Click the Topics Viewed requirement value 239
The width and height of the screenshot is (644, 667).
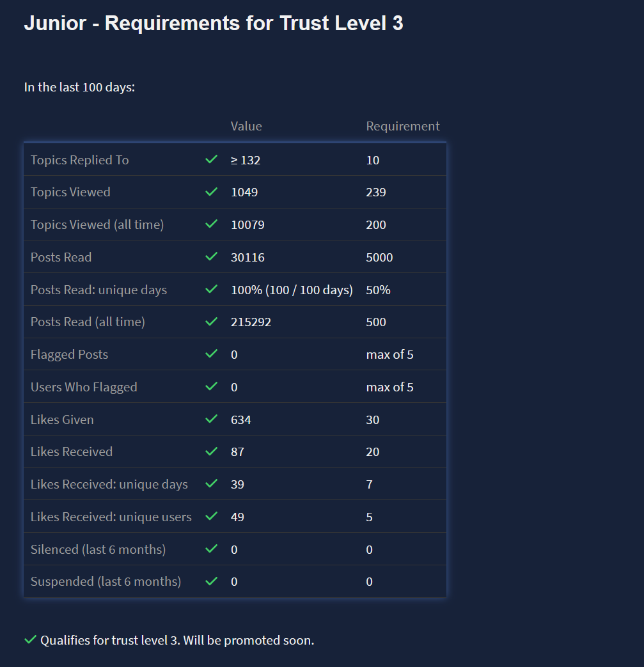376,192
